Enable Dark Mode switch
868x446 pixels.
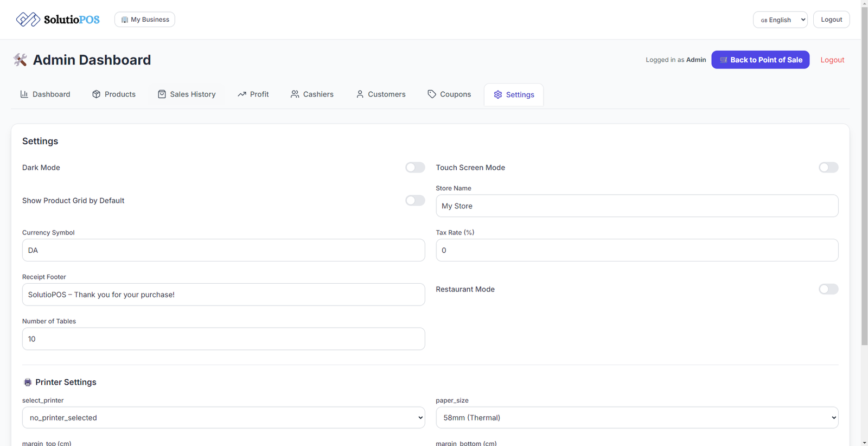(x=415, y=167)
